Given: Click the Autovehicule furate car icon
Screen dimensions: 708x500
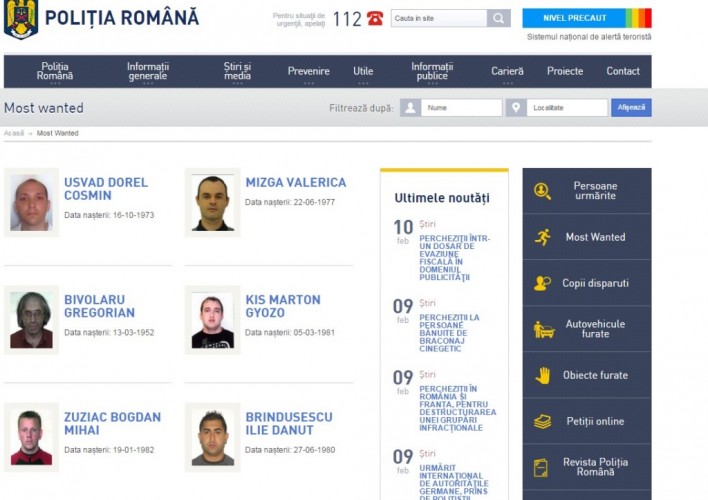Looking at the screenshot, I should 543,329.
